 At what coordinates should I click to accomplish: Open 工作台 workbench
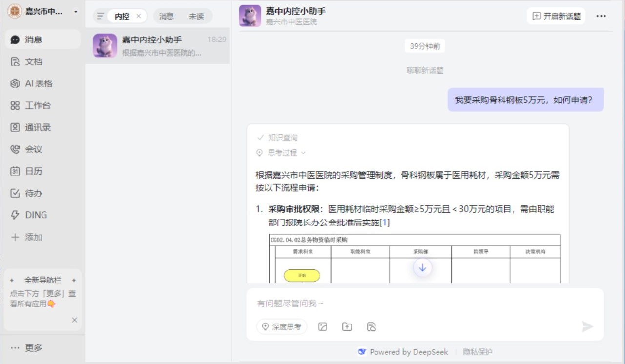37,105
